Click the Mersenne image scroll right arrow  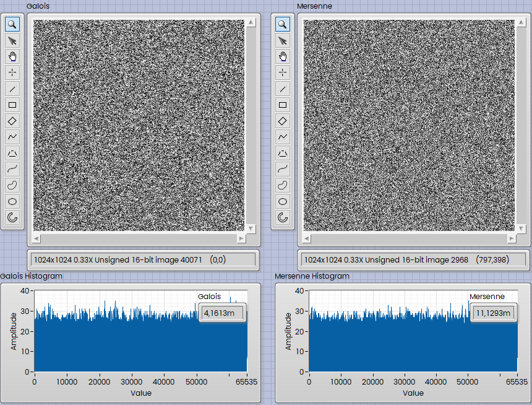pos(512,238)
